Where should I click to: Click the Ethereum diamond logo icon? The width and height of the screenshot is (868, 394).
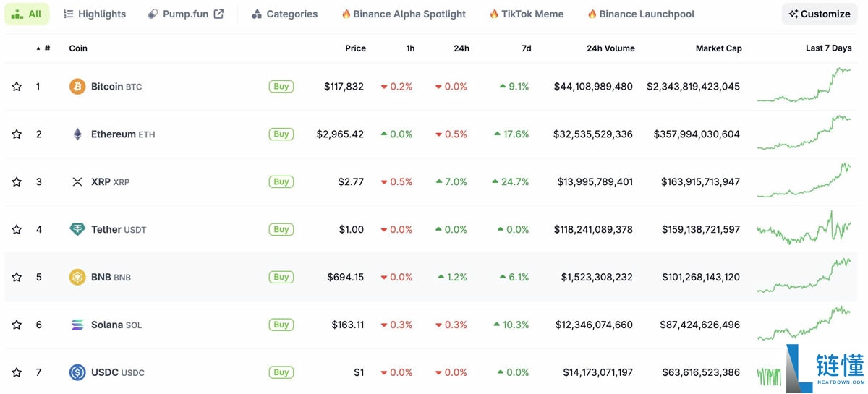click(77, 134)
